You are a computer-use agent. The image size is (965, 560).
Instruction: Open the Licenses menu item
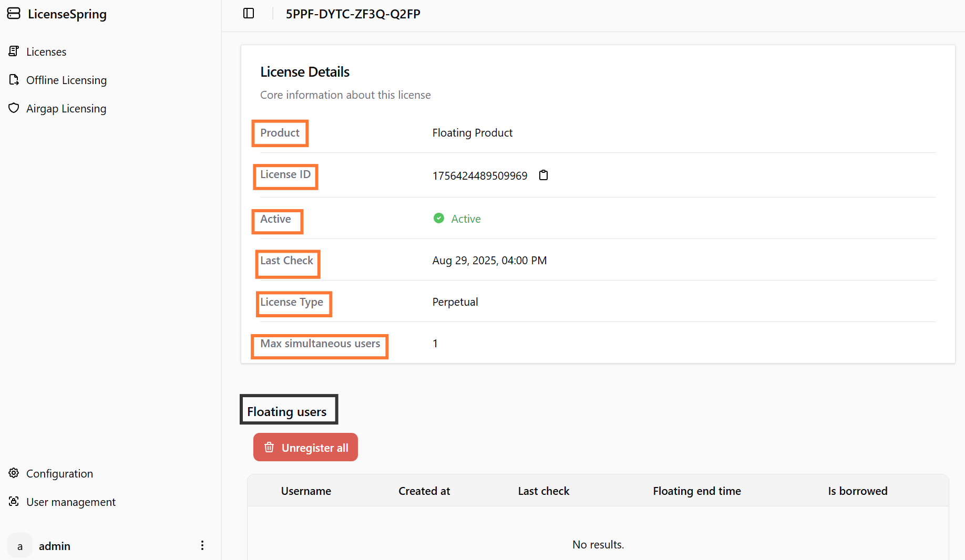46,52
